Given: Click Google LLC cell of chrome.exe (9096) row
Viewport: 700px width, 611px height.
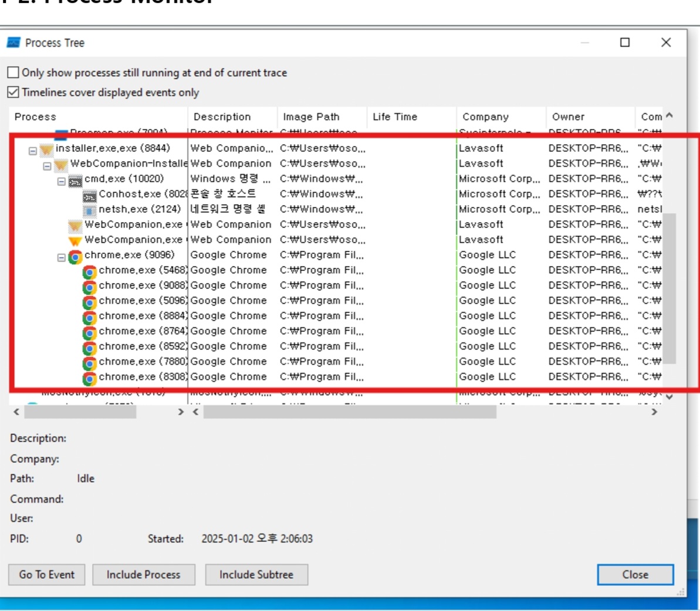Looking at the screenshot, I should tap(487, 254).
